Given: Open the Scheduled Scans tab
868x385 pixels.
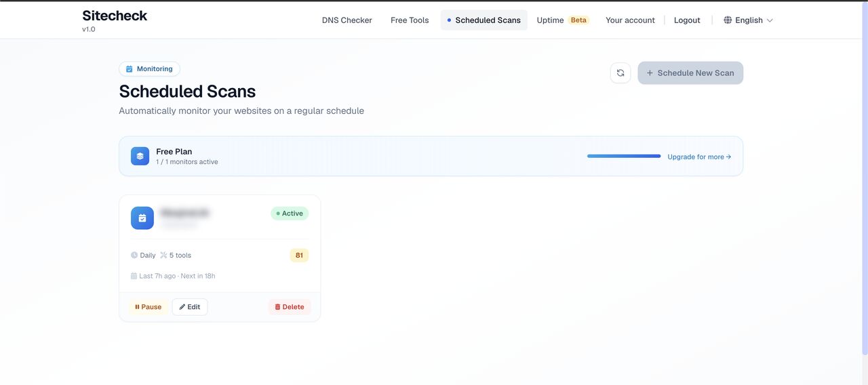Looking at the screenshot, I should (484, 20).
